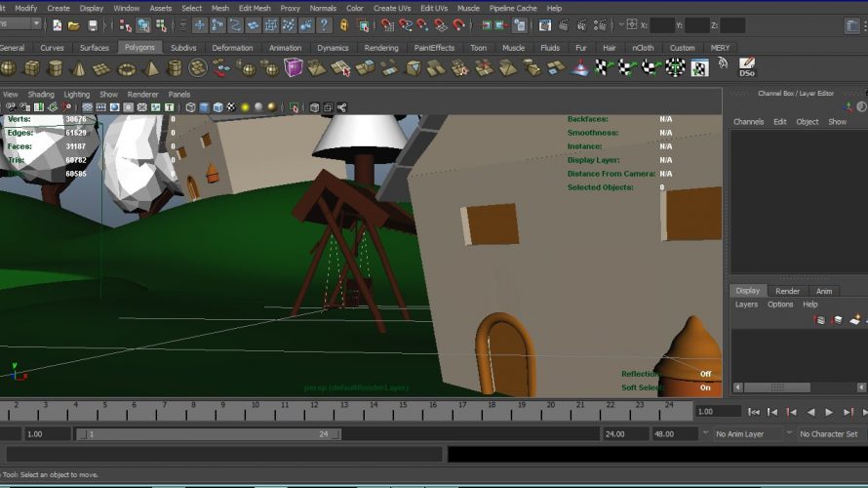This screenshot has width=868, height=488.
Task: Click the open scene folder icon
Action: pos(74,25)
